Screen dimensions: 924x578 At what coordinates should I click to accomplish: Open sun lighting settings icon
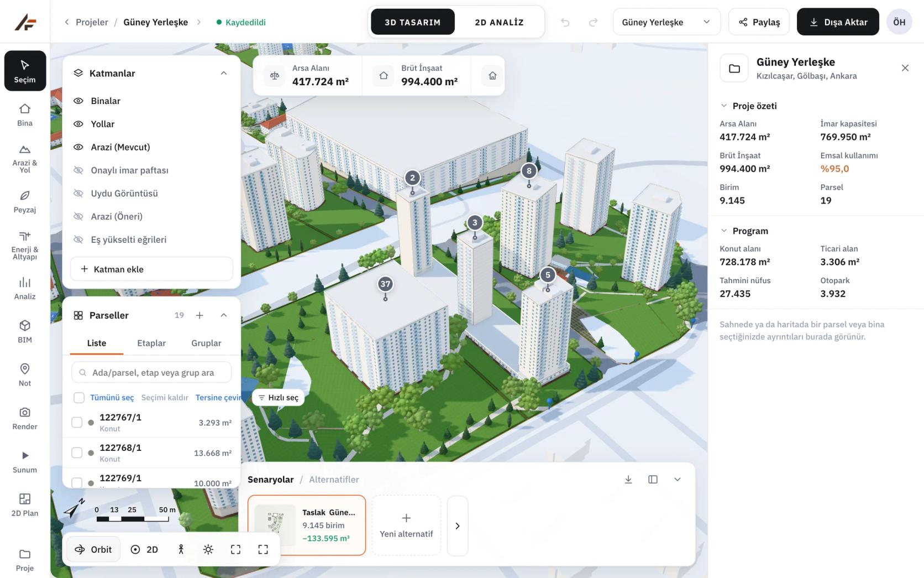[x=208, y=549]
